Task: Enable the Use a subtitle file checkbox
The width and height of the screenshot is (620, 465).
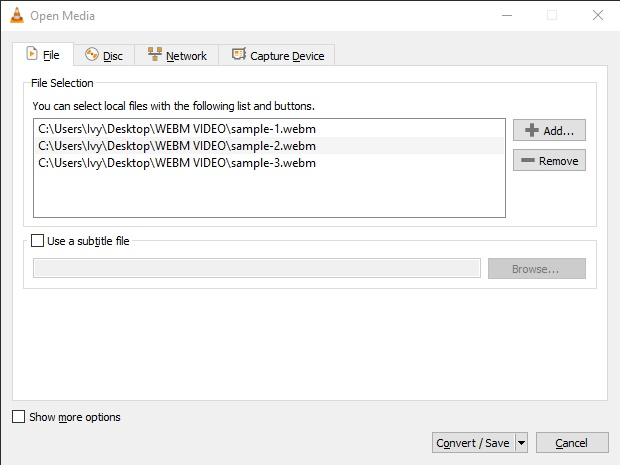Action: [37, 240]
